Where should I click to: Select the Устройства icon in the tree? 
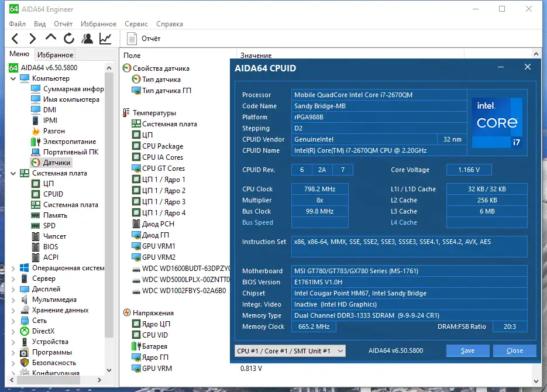click(25, 342)
